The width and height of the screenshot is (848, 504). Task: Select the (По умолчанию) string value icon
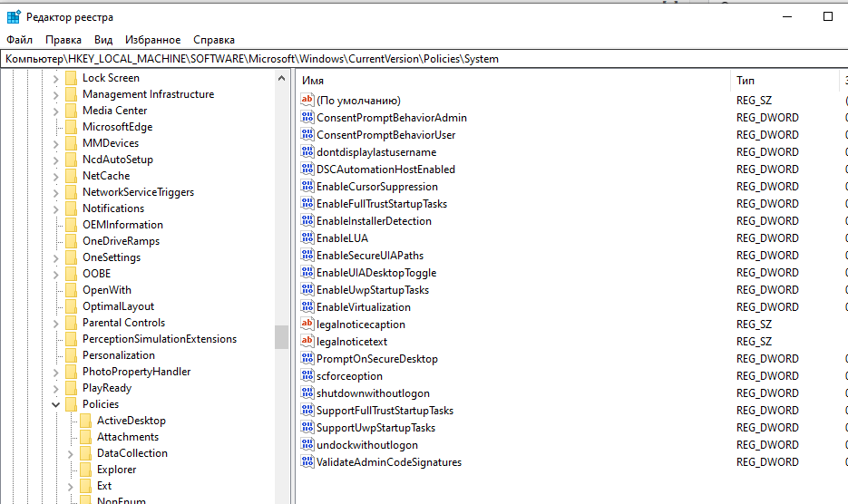(307, 101)
